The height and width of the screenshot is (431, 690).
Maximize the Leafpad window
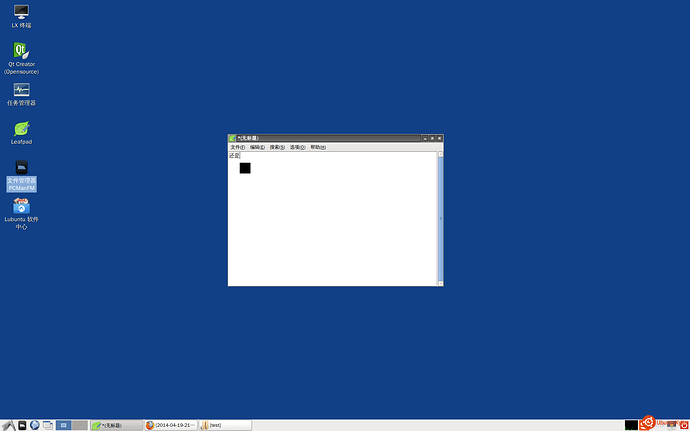pos(432,138)
